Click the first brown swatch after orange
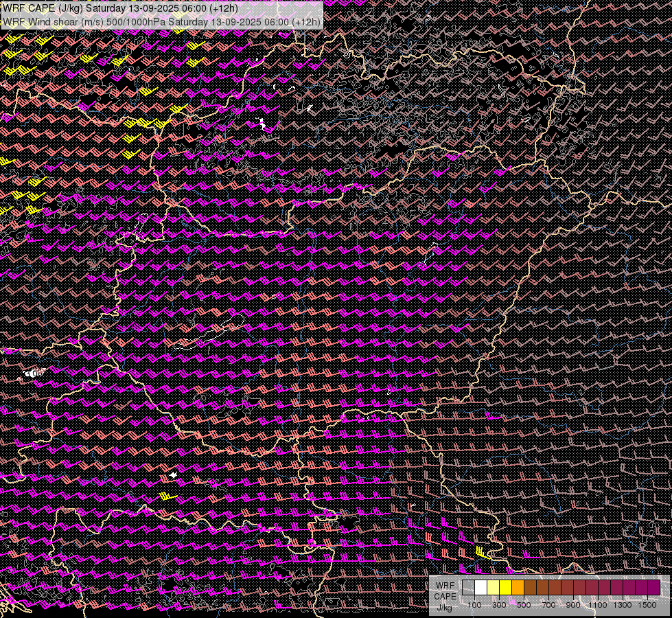 [x=530, y=588]
